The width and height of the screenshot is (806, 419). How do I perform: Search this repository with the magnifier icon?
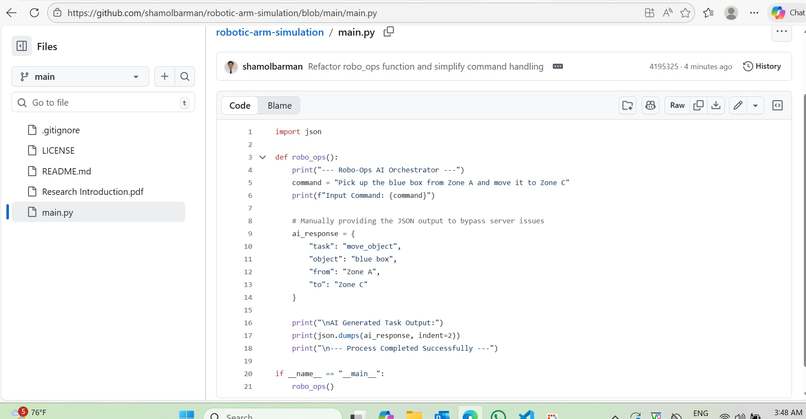[185, 77]
